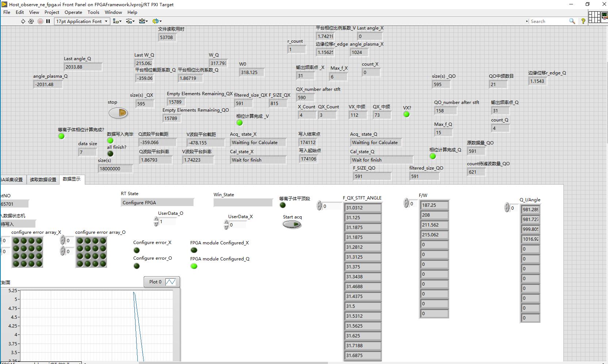Click the Plot 0 legend button

click(x=162, y=282)
